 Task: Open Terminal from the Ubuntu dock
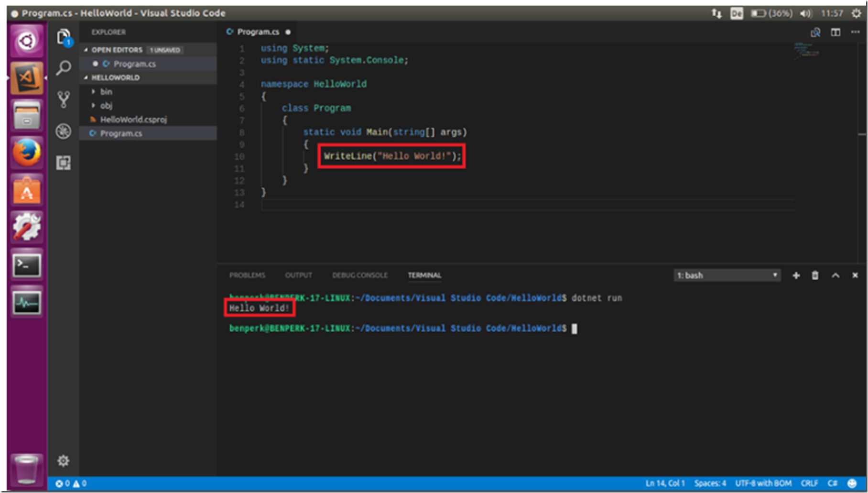27,264
